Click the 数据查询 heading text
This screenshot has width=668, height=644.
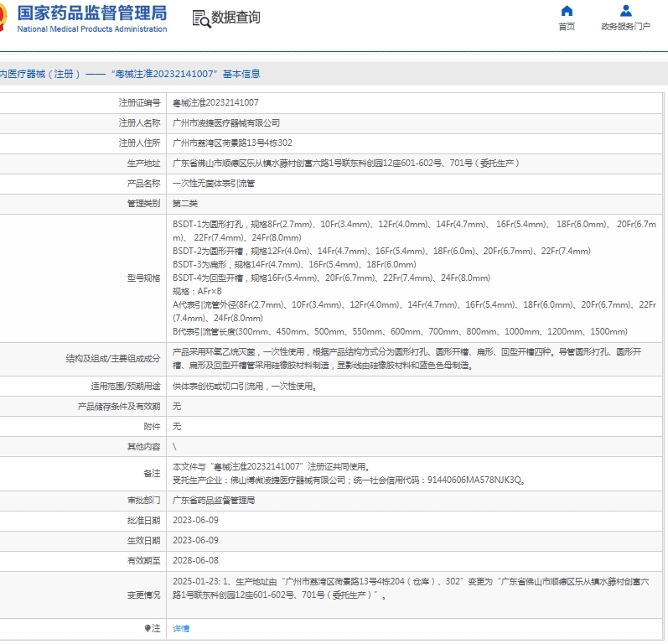pyautogui.click(x=236, y=18)
